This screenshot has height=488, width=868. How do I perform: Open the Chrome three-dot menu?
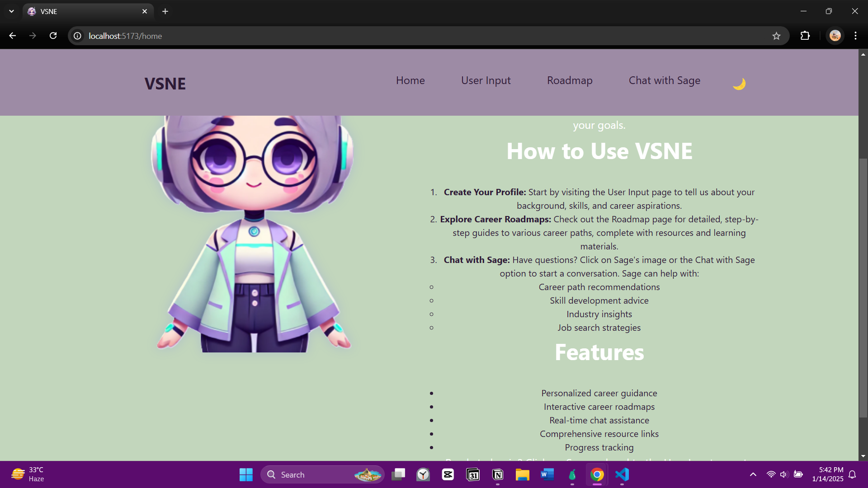click(x=855, y=36)
